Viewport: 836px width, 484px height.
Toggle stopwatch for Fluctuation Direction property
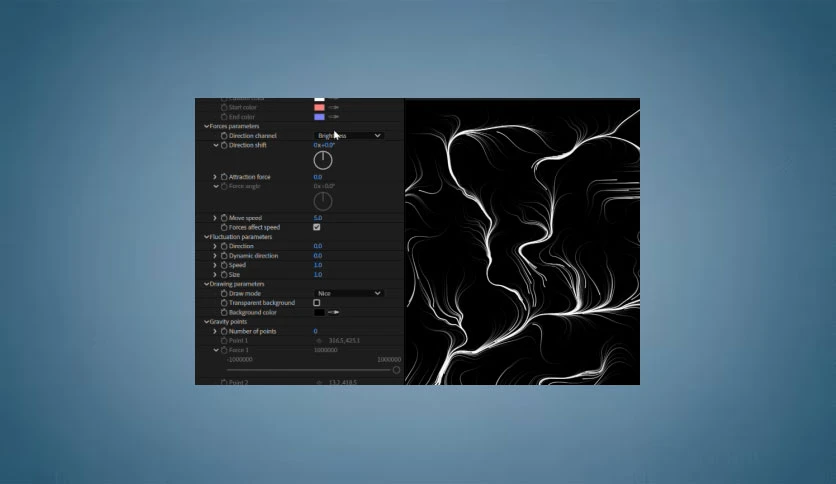click(x=224, y=246)
